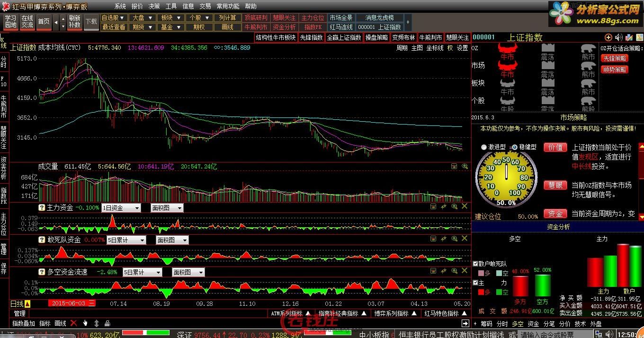Go to the 首页 home button
This screenshot has height=338, width=644.
44,21
